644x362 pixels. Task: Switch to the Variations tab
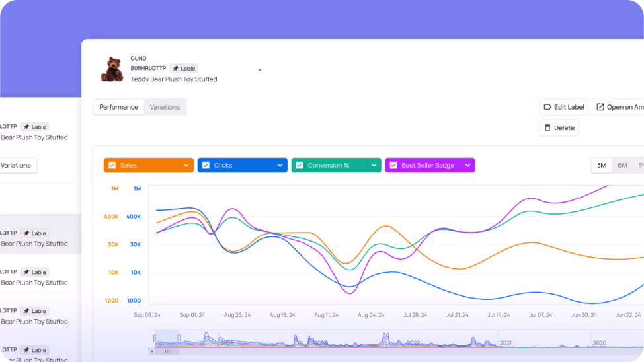point(165,107)
